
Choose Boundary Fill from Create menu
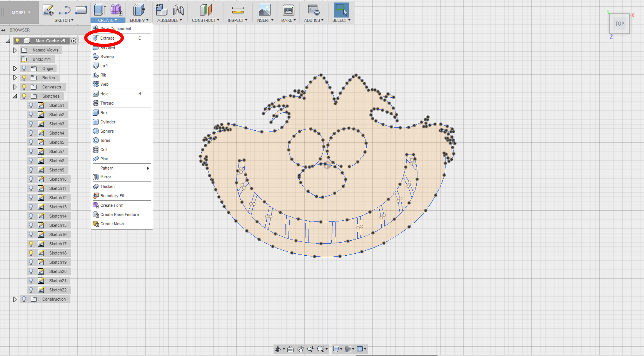122,196
